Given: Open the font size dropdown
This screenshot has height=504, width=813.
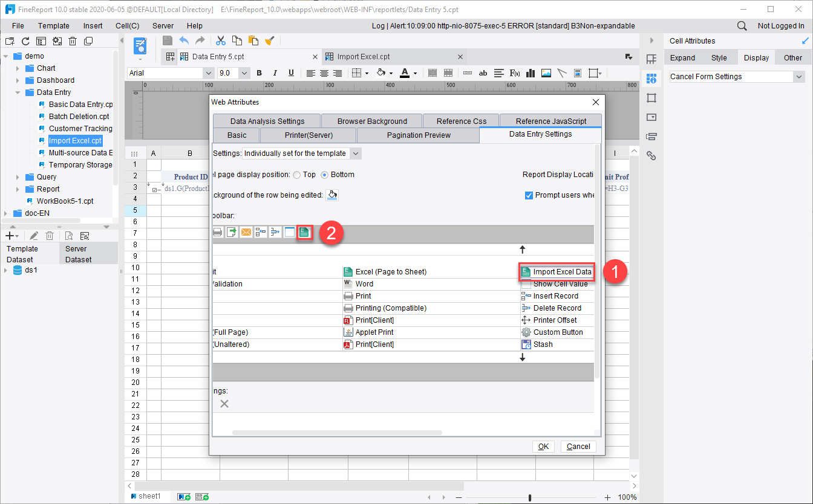Looking at the screenshot, I should pyautogui.click(x=244, y=73).
